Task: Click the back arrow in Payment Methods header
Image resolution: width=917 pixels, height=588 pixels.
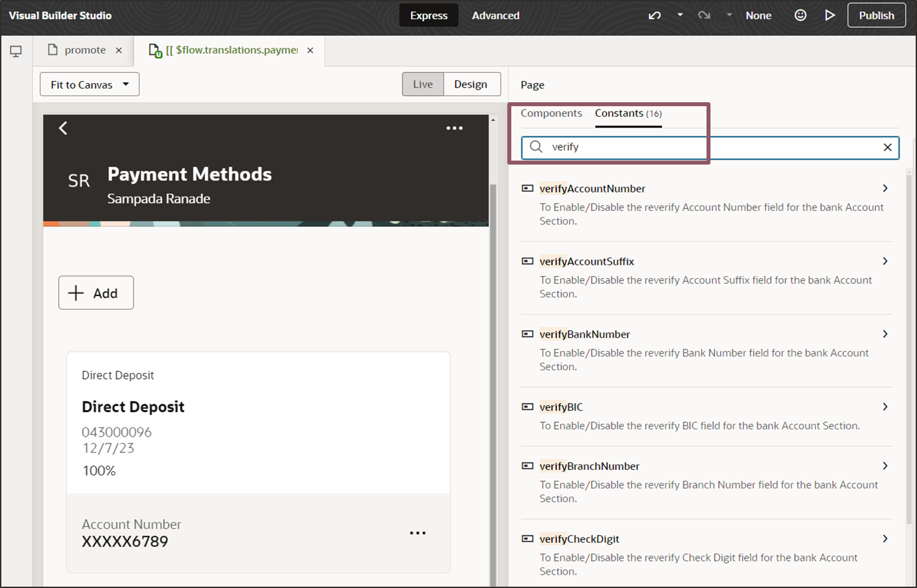Action: (63, 128)
